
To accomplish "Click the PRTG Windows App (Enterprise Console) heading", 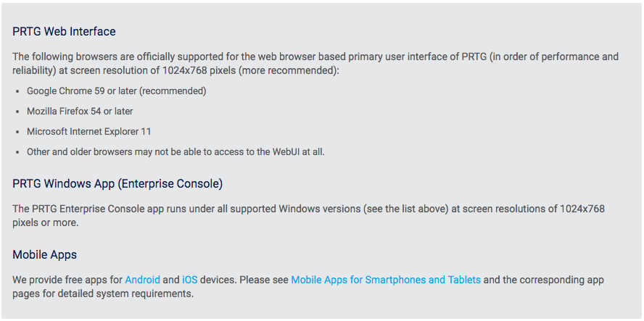I will [117, 184].
